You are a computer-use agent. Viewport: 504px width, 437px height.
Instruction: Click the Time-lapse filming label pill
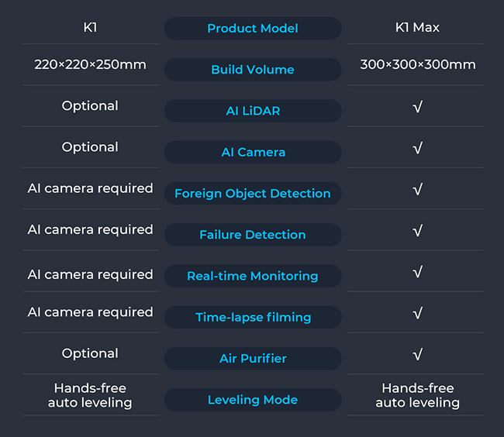tap(253, 317)
